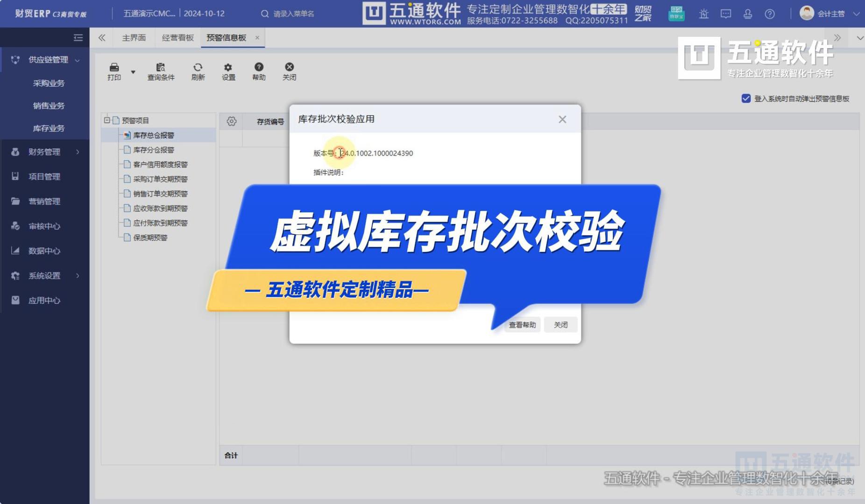The image size is (865, 504).
Task: Switch to the 经营看板 tab
Action: point(177,38)
